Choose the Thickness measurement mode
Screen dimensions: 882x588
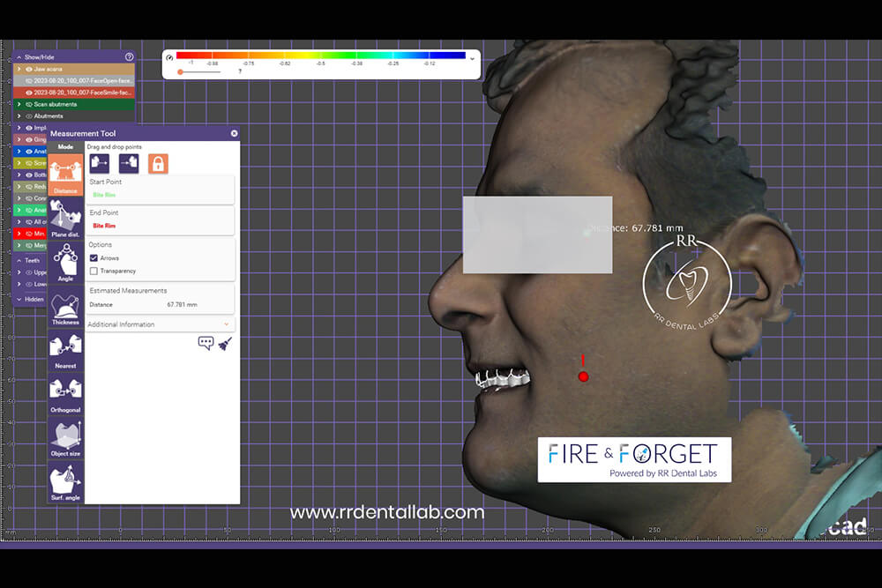click(x=65, y=308)
